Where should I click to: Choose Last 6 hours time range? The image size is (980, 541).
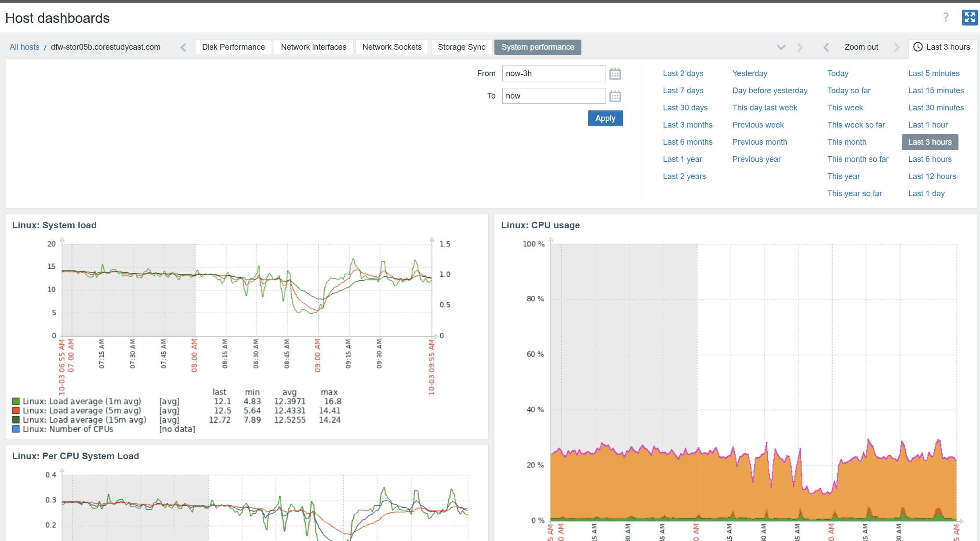pos(929,159)
